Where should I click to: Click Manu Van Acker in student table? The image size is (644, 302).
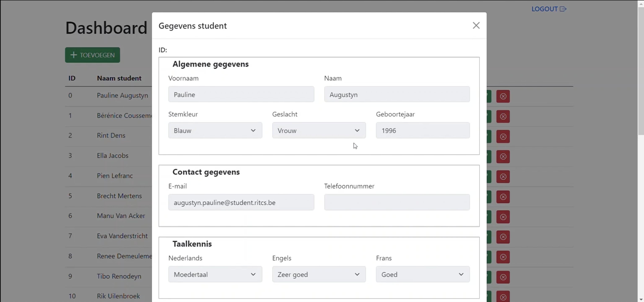(x=121, y=216)
